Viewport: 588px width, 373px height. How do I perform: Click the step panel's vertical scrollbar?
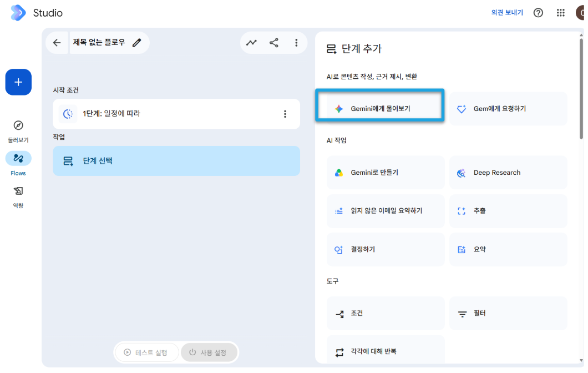coord(581,89)
